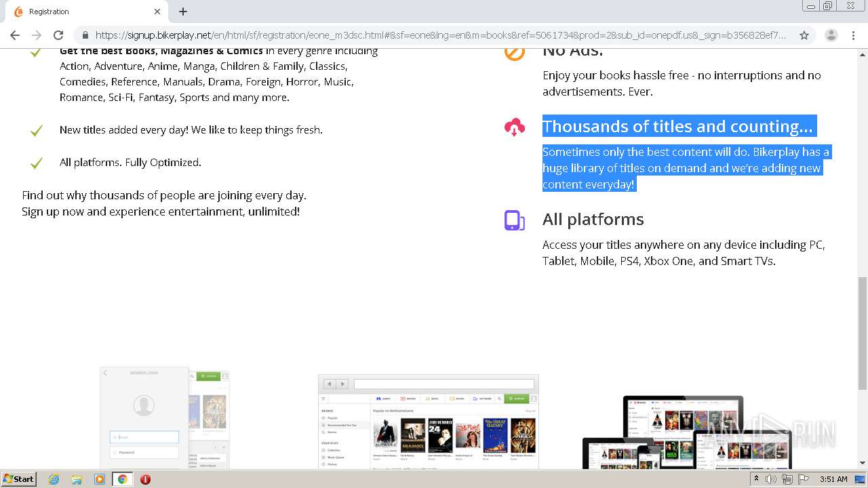
Task: Open Action Center flag icon
Action: tap(804, 479)
